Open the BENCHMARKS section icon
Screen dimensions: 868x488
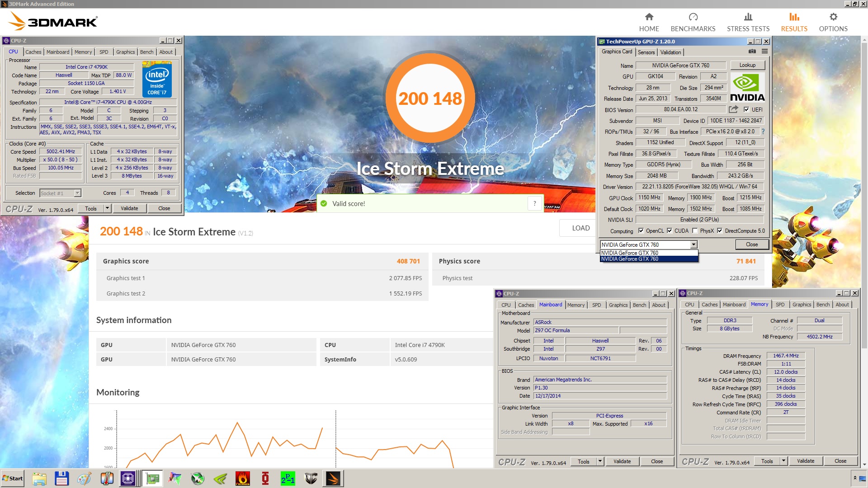[693, 17]
